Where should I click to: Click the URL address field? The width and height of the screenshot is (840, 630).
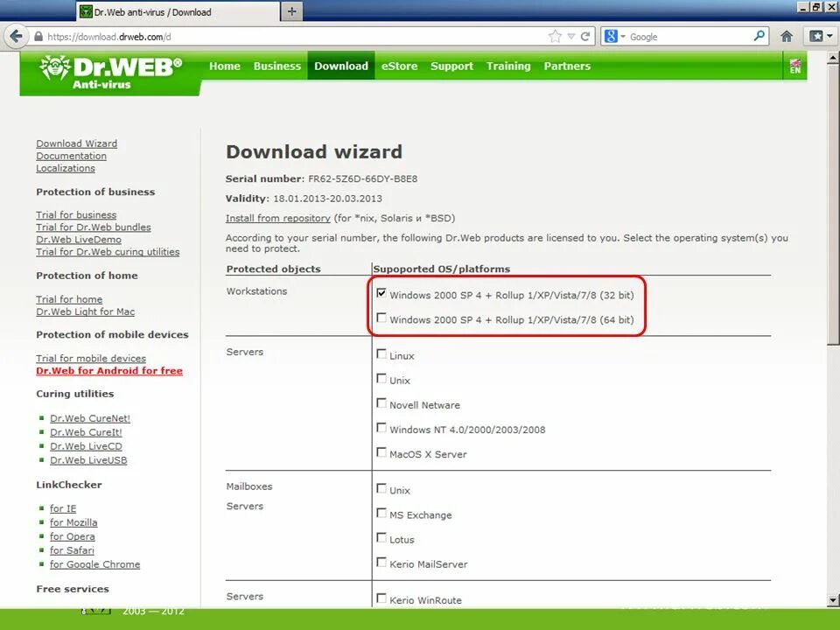[295, 37]
